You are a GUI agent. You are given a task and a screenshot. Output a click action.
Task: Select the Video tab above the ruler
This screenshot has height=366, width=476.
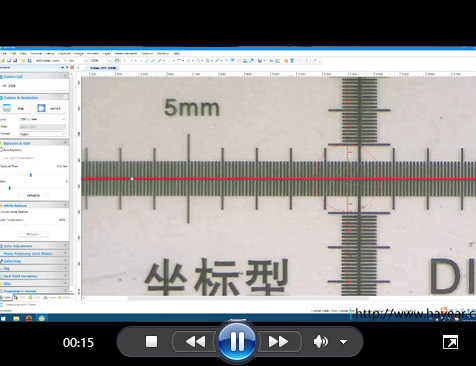[103, 68]
